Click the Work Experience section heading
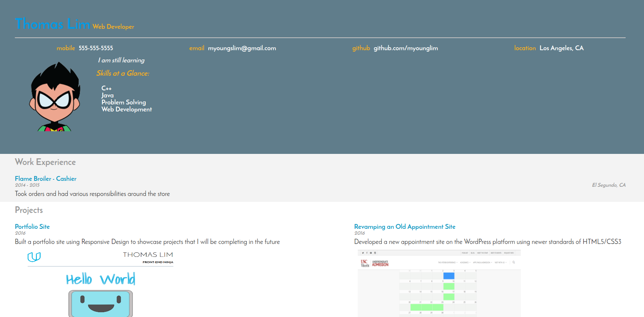 click(x=45, y=162)
